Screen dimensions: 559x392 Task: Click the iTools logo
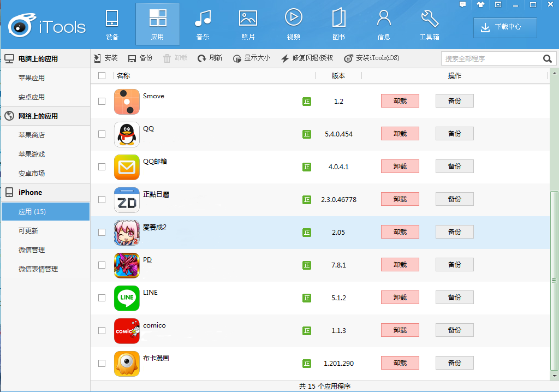click(x=47, y=26)
